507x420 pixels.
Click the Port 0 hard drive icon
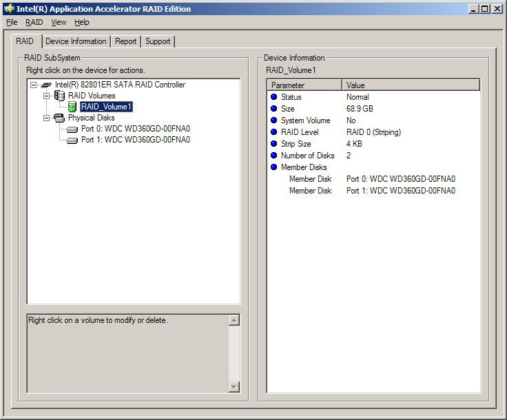[x=72, y=129]
